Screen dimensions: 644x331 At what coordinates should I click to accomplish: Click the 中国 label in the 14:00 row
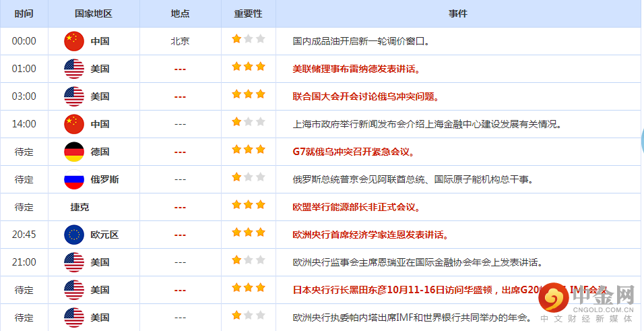click(100, 124)
